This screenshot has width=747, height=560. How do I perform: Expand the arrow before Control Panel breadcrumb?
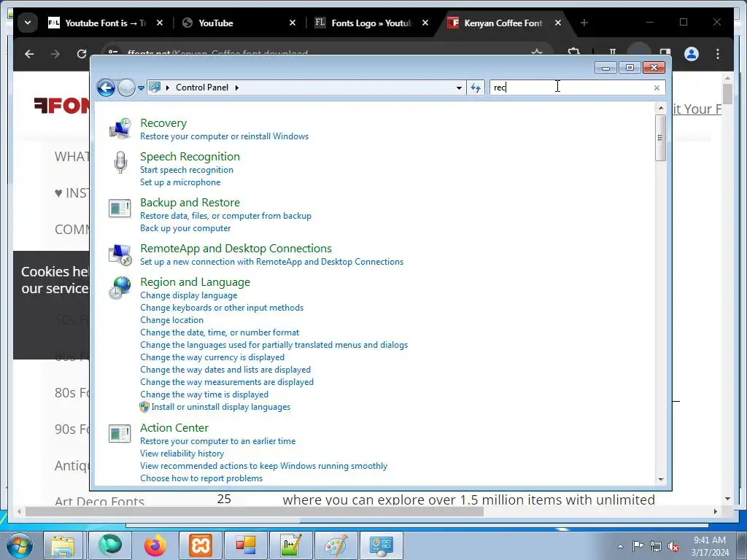[168, 87]
